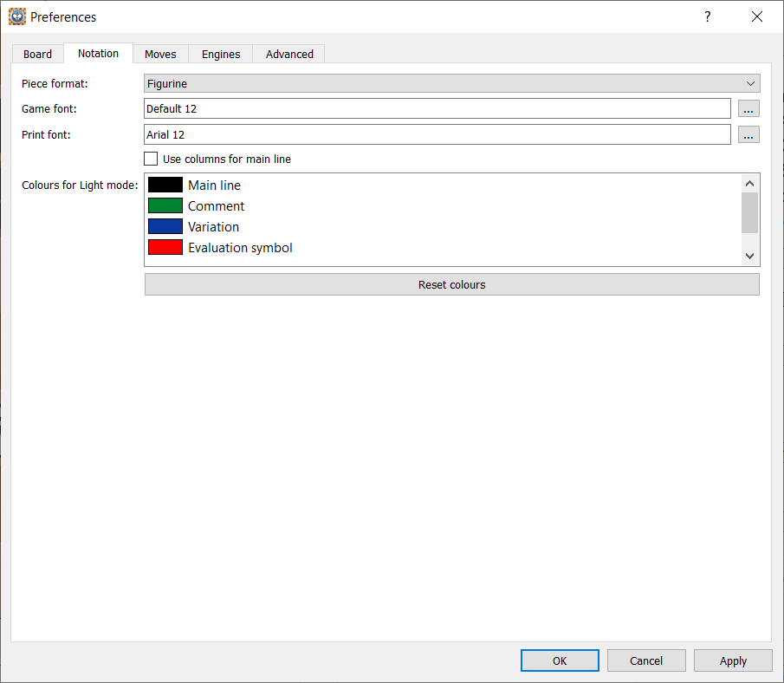The width and height of the screenshot is (784, 683).
Task: Confirm with the OK button
Action: pos(560,660)
